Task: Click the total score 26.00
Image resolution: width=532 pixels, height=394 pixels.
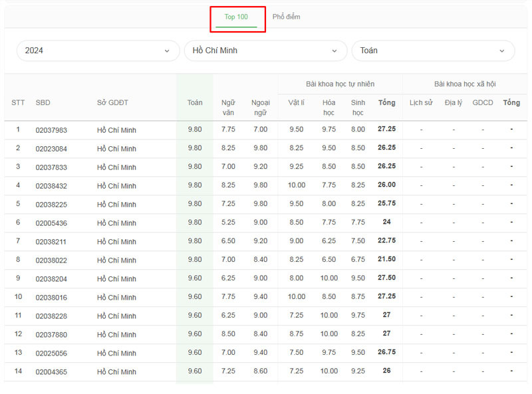Action: 387,185
